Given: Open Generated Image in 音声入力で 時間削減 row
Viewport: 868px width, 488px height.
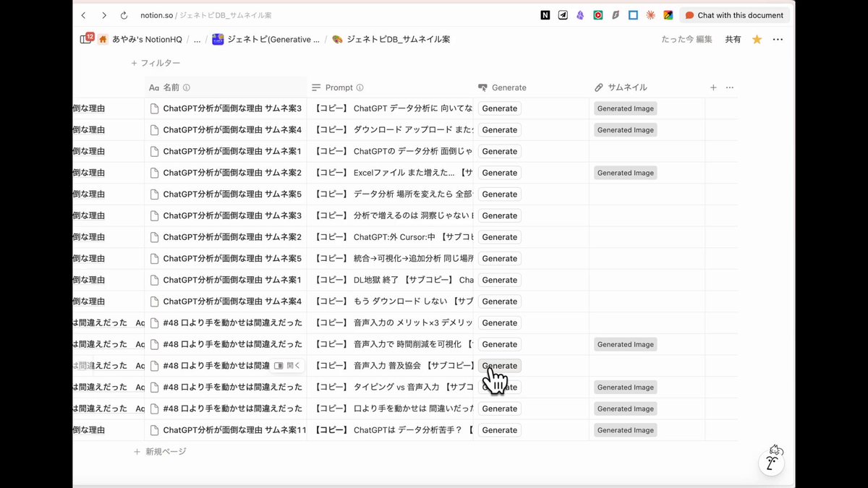Looking at the screenshot, I should click(626, 344).
